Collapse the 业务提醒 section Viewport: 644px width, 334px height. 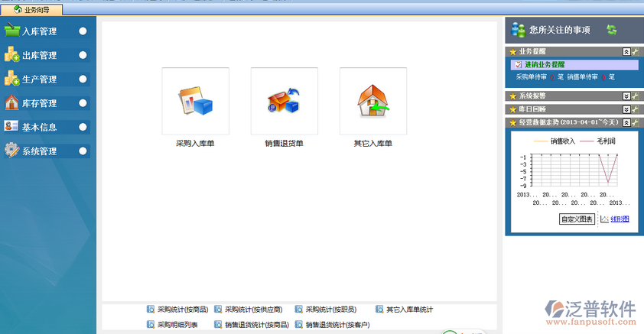click(626, 52)
